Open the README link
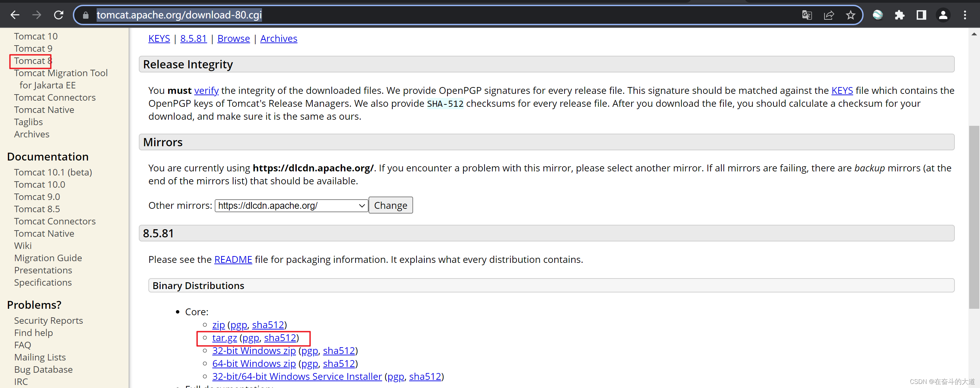 pyautogui.click(x=233, y=259)
